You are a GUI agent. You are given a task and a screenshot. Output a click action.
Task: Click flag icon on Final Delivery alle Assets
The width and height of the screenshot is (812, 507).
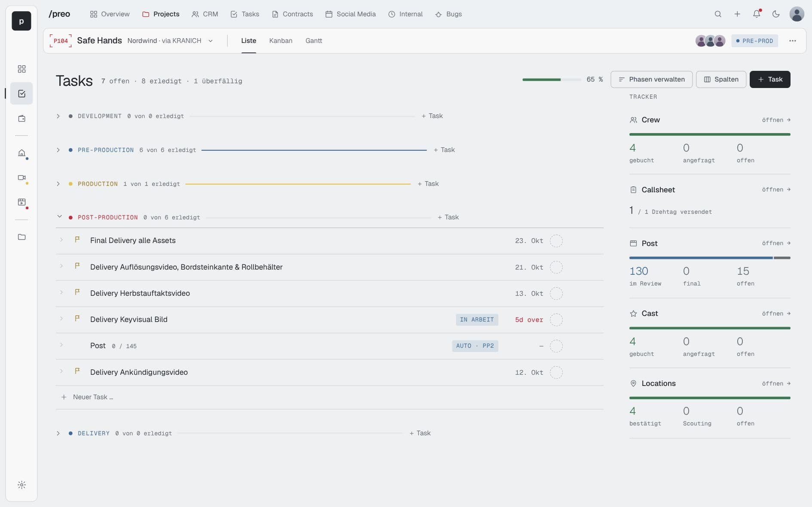(77, 240)
